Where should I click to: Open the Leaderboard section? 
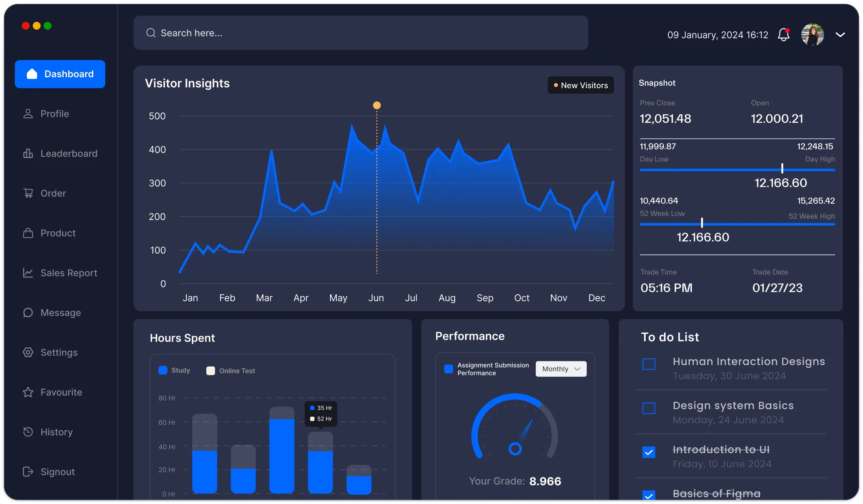(x=69, y=153)
